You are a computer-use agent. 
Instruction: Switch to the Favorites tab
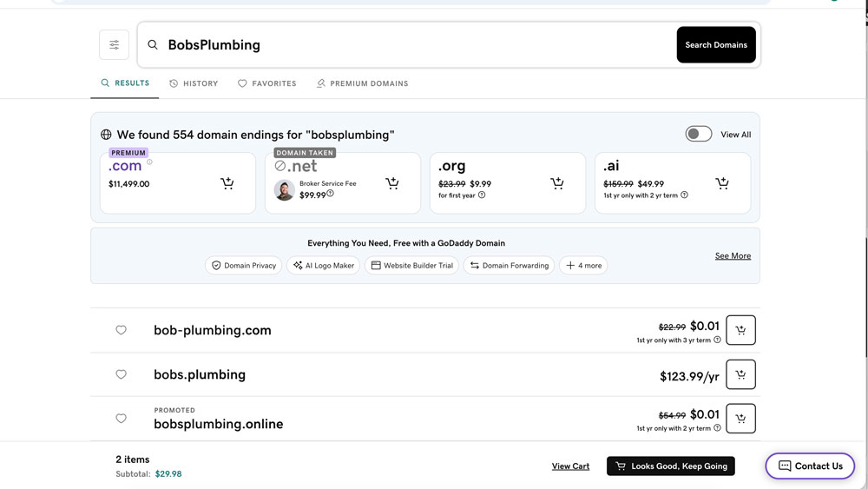pyautogui.click(x=266, y=83)
